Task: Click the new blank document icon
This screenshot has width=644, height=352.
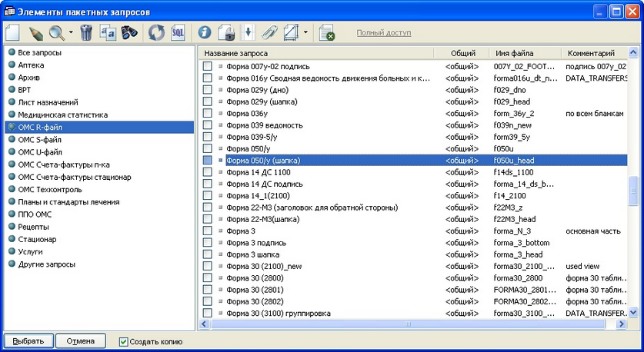Action: coord(12,32)
